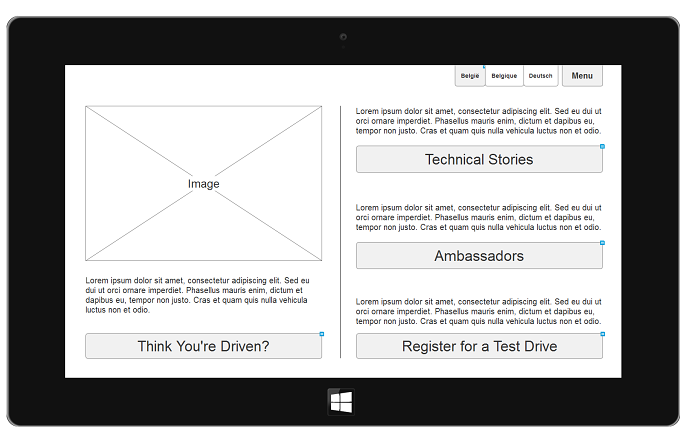680x427 pixels.
Task: Select the Image placeholder box
Action: click(x=203, y=183)
